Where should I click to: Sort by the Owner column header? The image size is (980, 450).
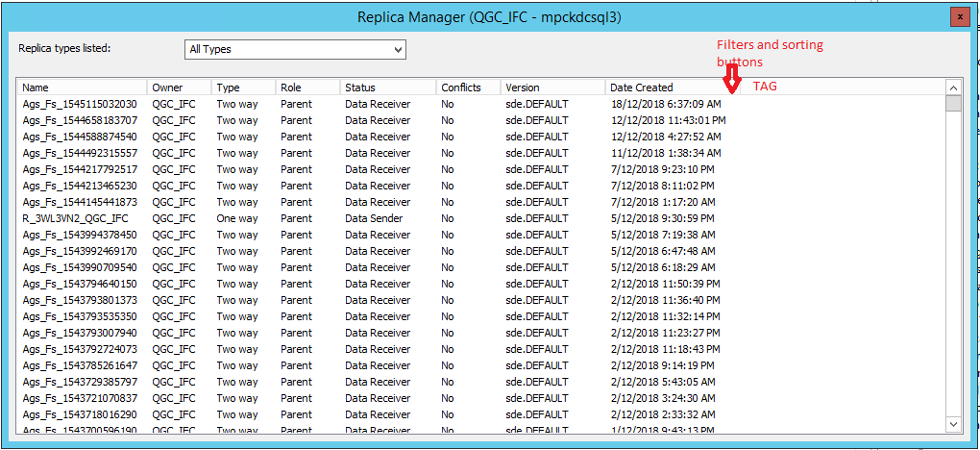[x=180, y=87]
